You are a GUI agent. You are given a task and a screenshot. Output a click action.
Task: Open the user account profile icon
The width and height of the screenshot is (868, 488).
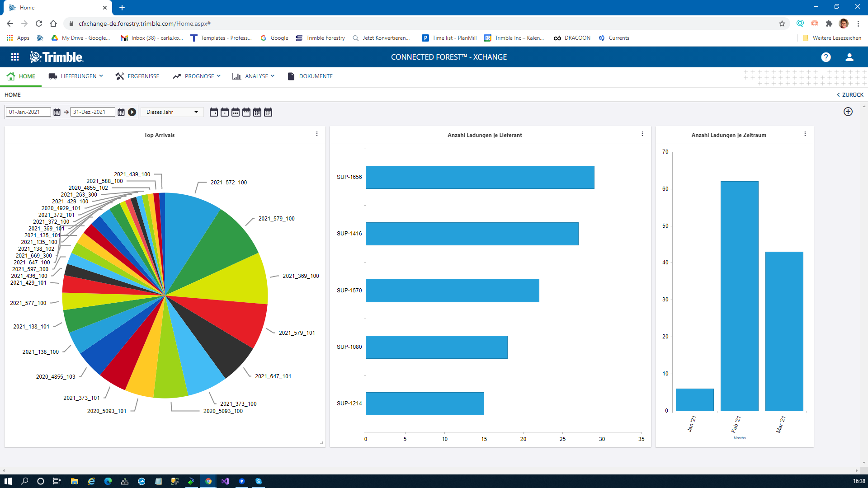tap(849, 57)
